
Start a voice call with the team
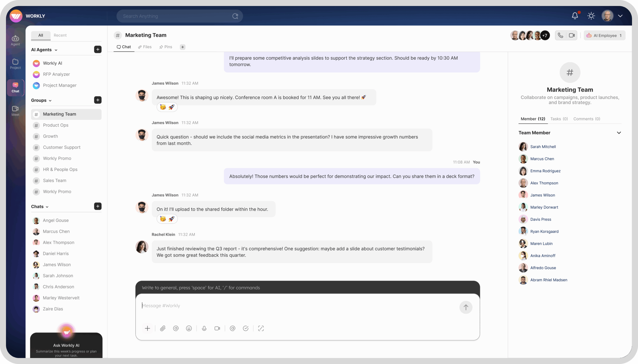click(x=560, y=35)
